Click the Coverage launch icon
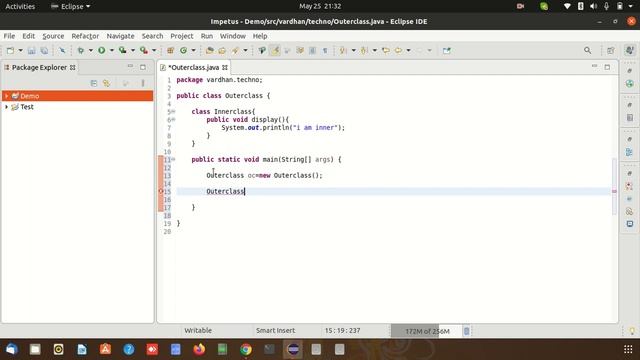Screen dimensions: 640x360 pyautogui.click(x=122, y=51)
